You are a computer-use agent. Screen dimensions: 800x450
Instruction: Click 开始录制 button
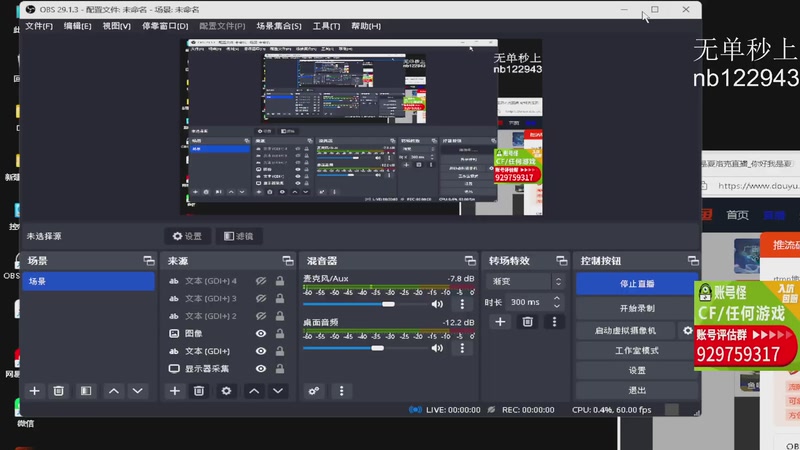(x=637, y=308)
